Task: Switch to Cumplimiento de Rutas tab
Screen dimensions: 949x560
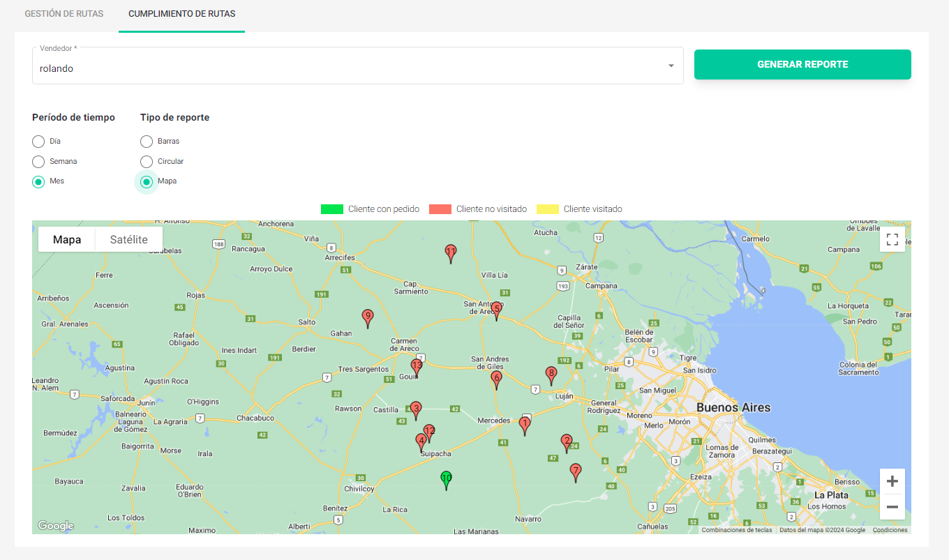Action: pyautogui.click(x=181, y=14)
